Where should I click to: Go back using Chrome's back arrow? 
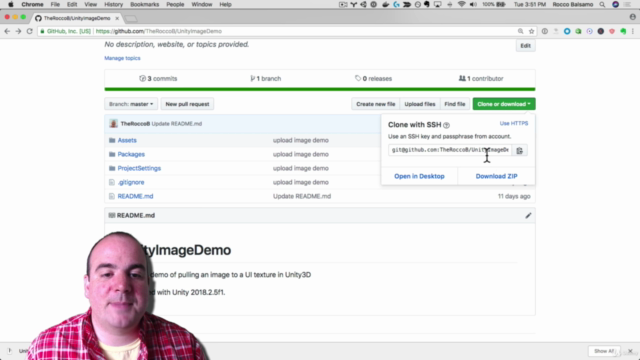[7, 31]
